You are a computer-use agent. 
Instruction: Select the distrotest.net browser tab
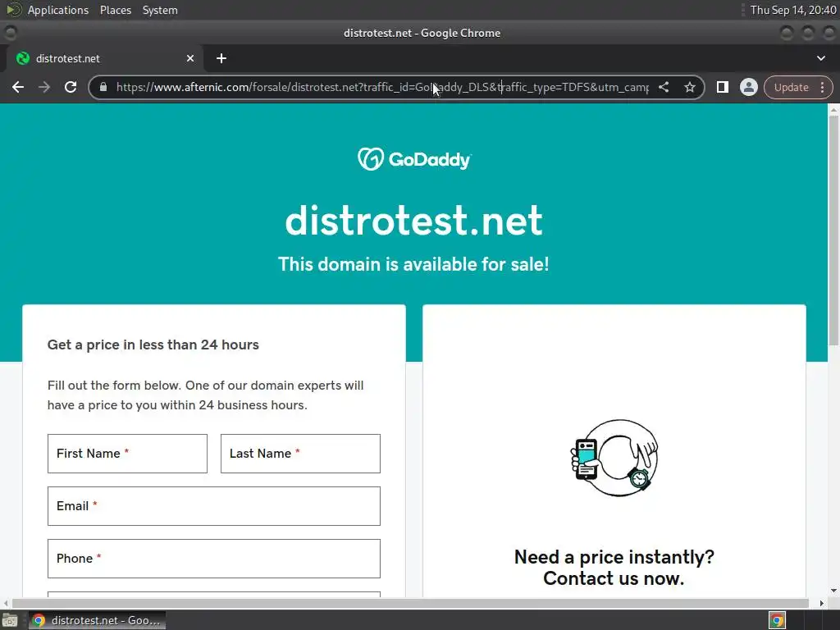[104, 58]
